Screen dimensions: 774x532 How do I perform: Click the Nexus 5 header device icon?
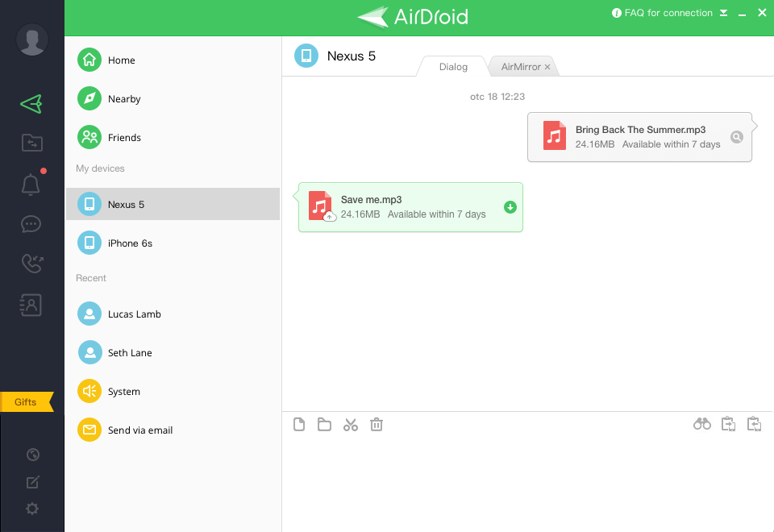[306, 56]
